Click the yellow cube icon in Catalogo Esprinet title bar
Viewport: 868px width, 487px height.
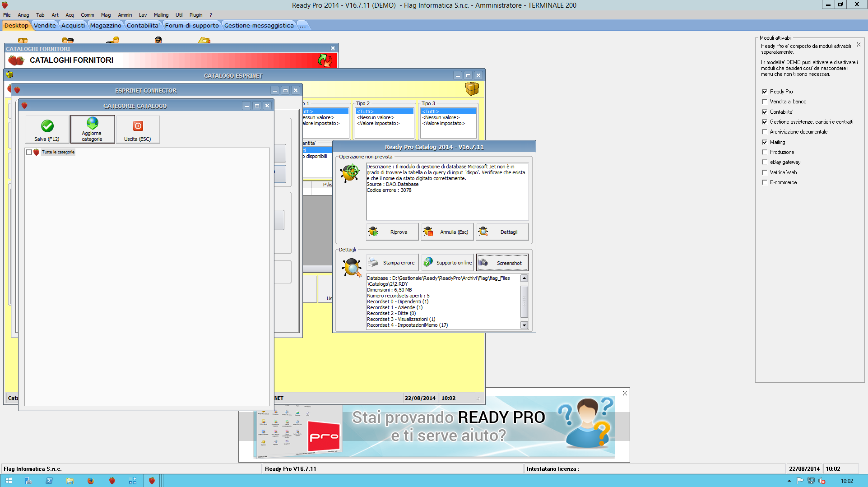coord(9,75)
